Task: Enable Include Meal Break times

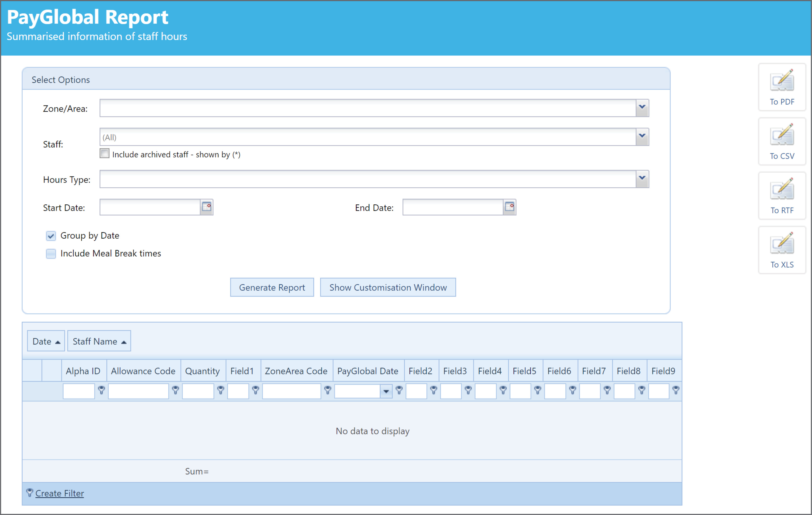Action: pyautogui.click(x=51, y=254)
